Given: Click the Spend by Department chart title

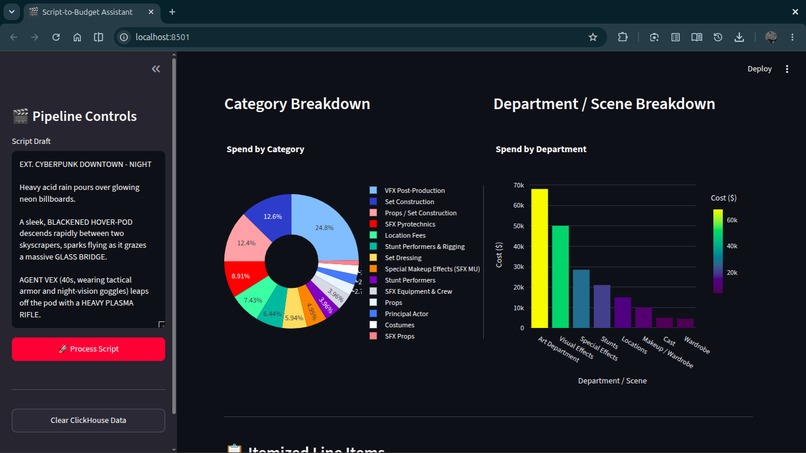Looking at the screenshot, I should tap(541, 149).
